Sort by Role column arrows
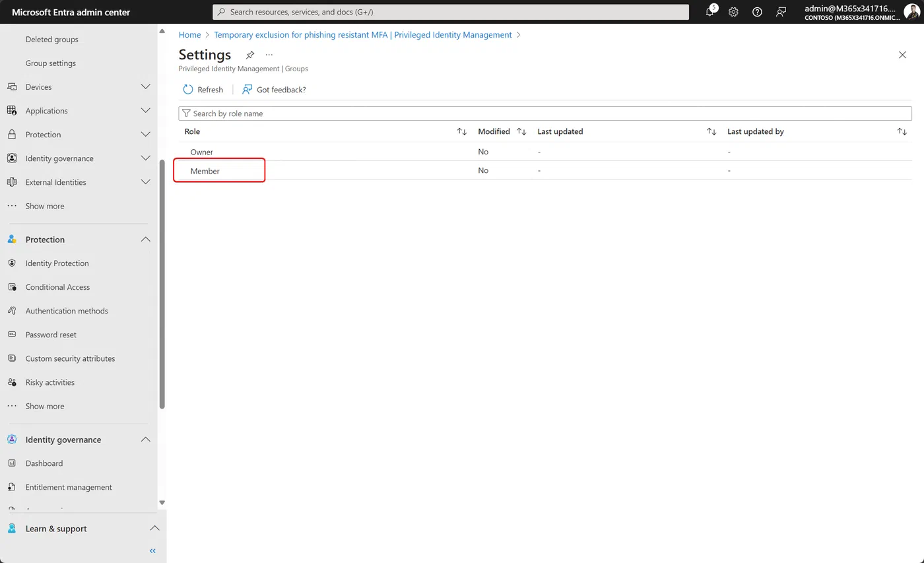Screen dimensions: 924x563 click(462, 132)
